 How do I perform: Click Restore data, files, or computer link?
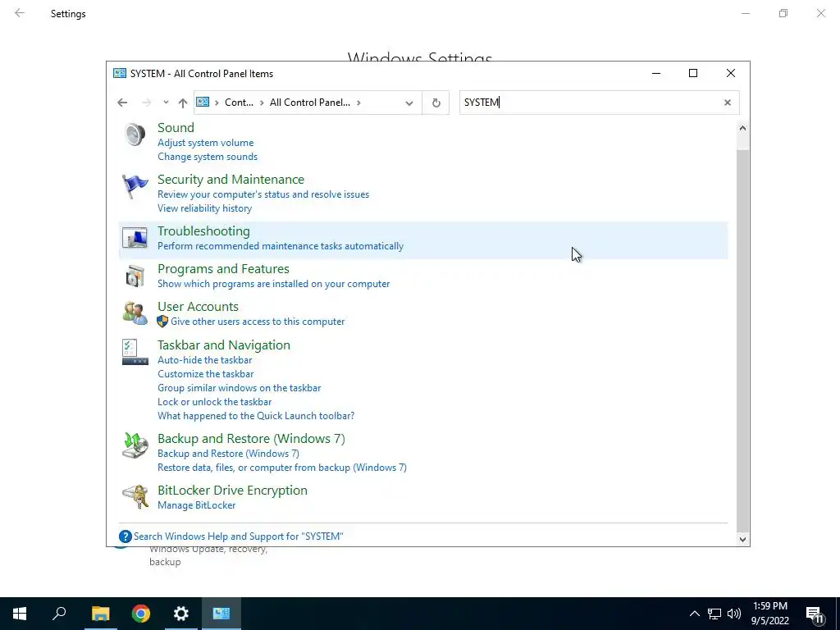[282, 468]
